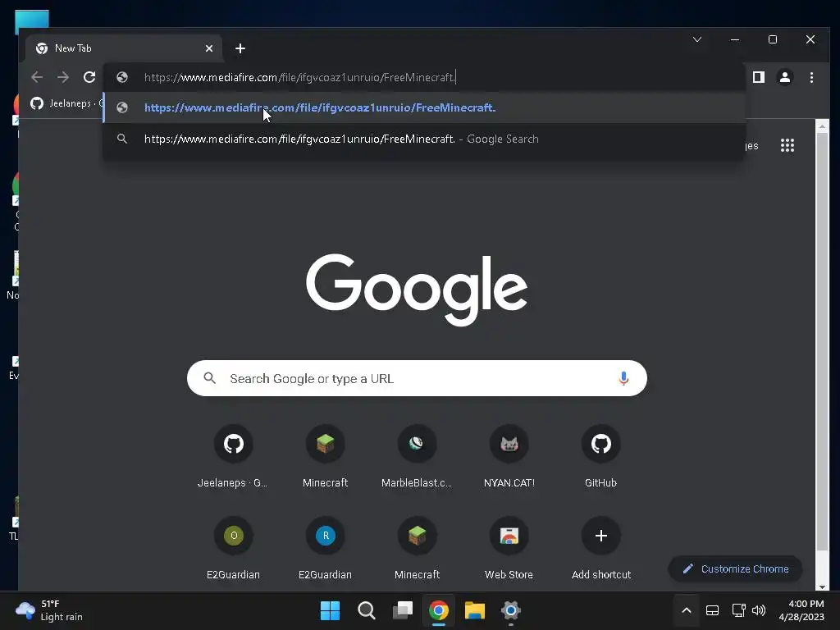Open the profile avatar menu
Image resolution: width=840 pixels, height=630 pixels.
pos(785,77)
